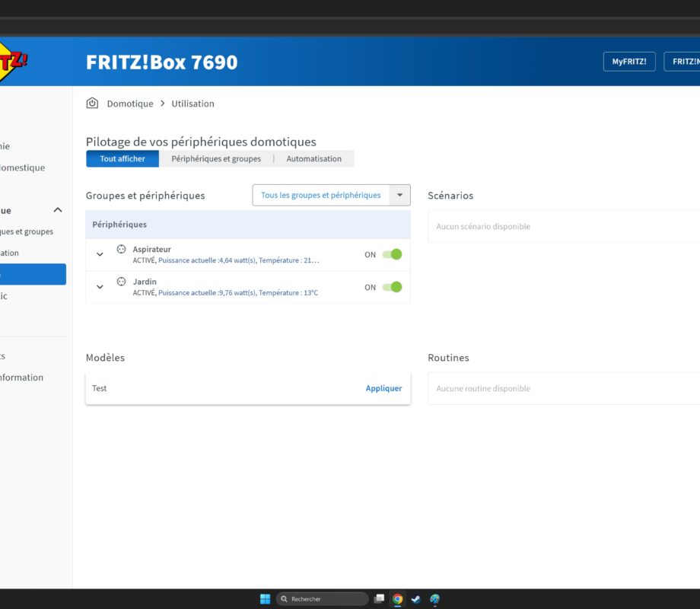Open sidebar item ending in 'nformation'

[21, 377]
